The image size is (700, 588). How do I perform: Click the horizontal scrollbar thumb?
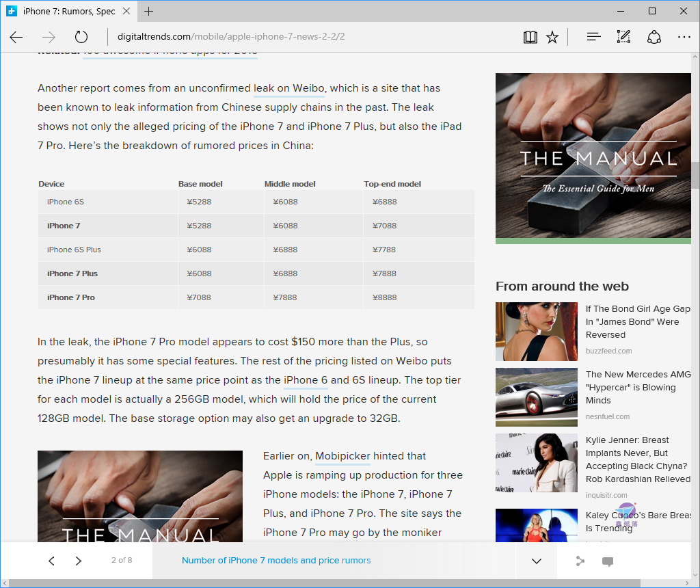pyautogui.click(x=325, y=583)
